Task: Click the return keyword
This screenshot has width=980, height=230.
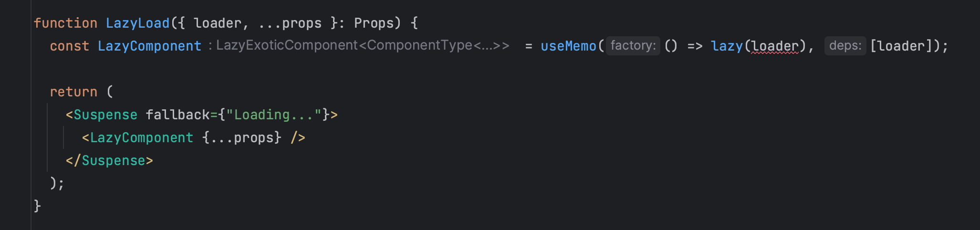Action: [73, 92]
